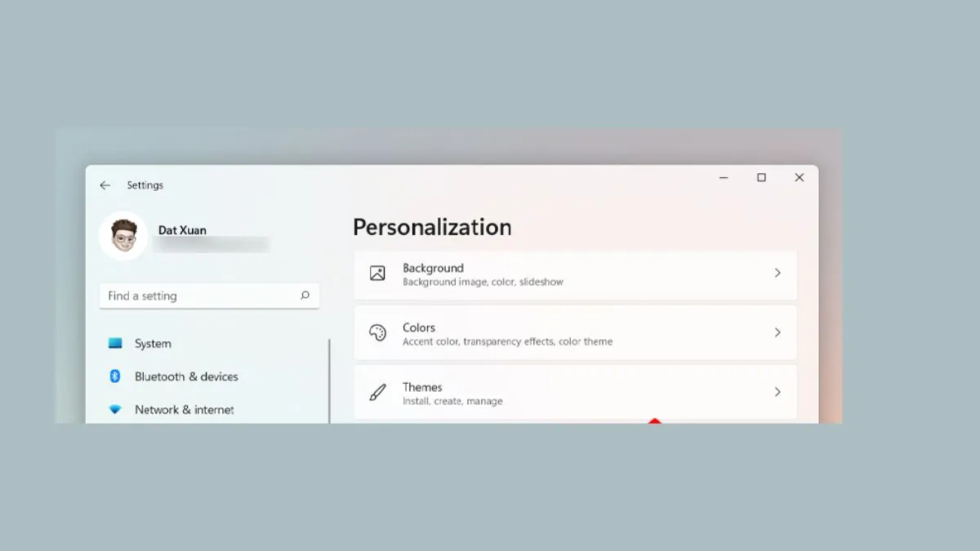
Task: Open Network & internet settings
Action: (x=184, y=409)
